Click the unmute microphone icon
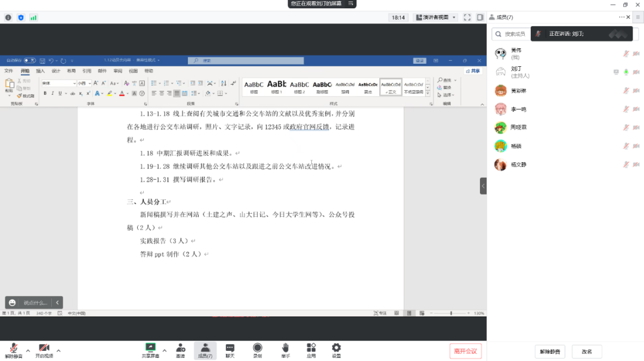Viewport: 644px width, 361px height. tap(13, 348)
